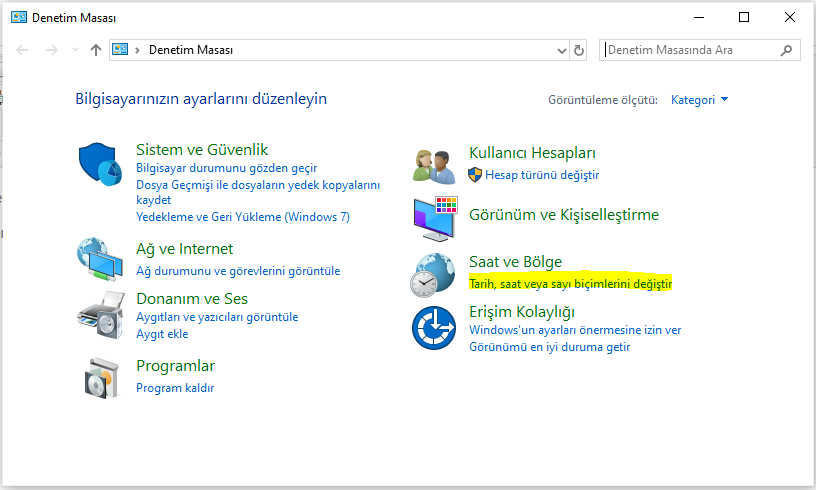Close the Denetim Masası window
This screenshot has width=816, height=490.
pos(789,17)
